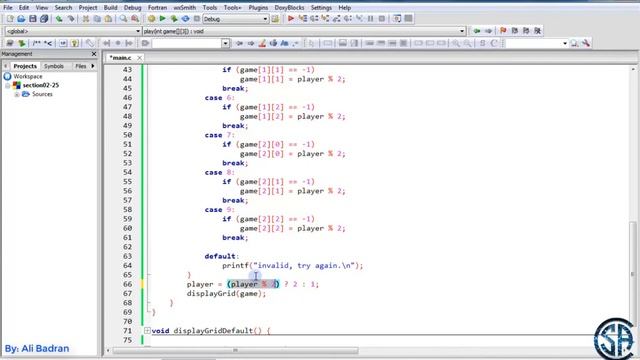Create a new file with toolbar icon
Viewport: 640px width, 360px height.
[10, 19]
